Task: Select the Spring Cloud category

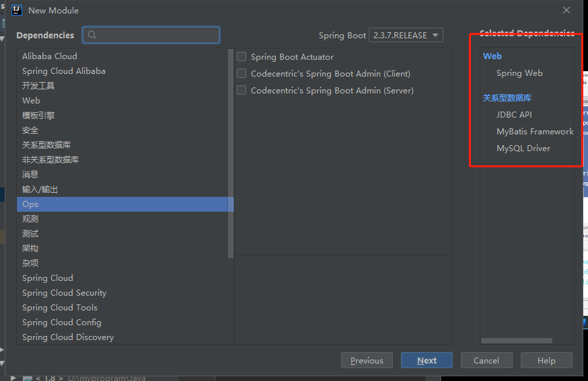Action: coord(122,278)
